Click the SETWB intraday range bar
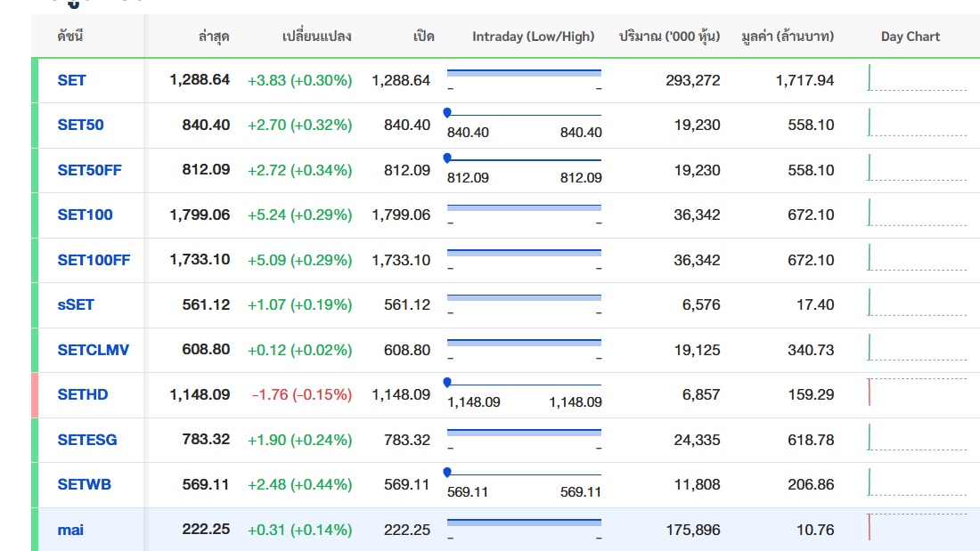This screenshot has height=551, width=980. (x=524, y=474)
